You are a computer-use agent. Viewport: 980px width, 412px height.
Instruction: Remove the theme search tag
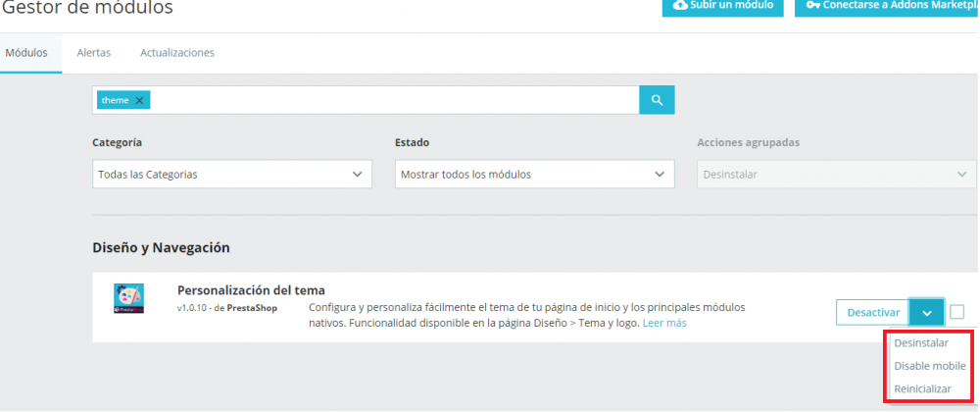139,100
